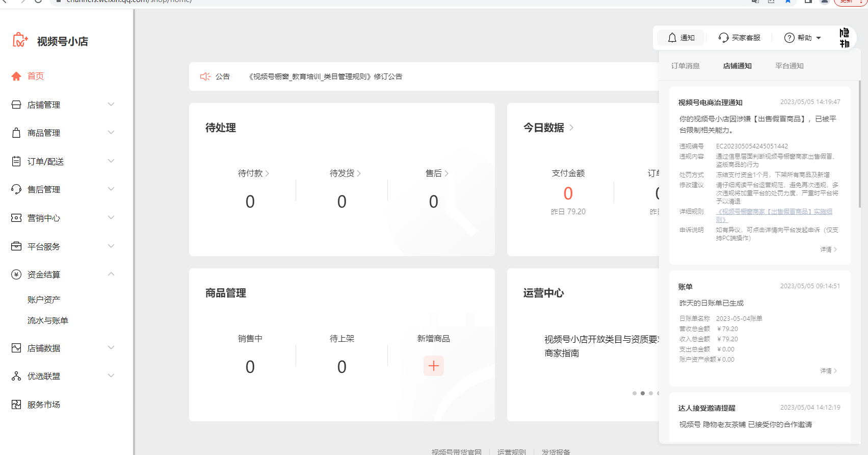
Task: Click the browser bookmark star icon
Action: pos(788,2)
